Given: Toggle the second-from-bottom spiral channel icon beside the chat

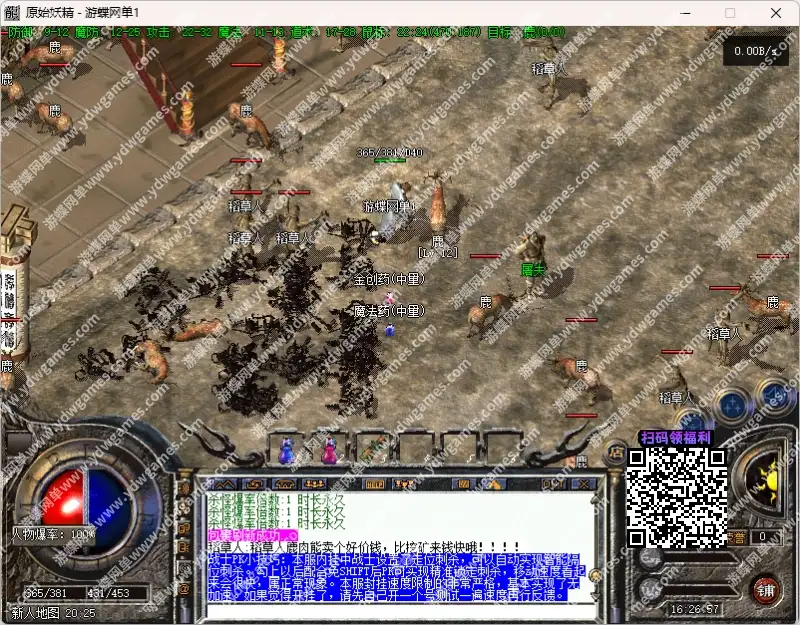Looking at the screenshot, I should click(184, 567).
